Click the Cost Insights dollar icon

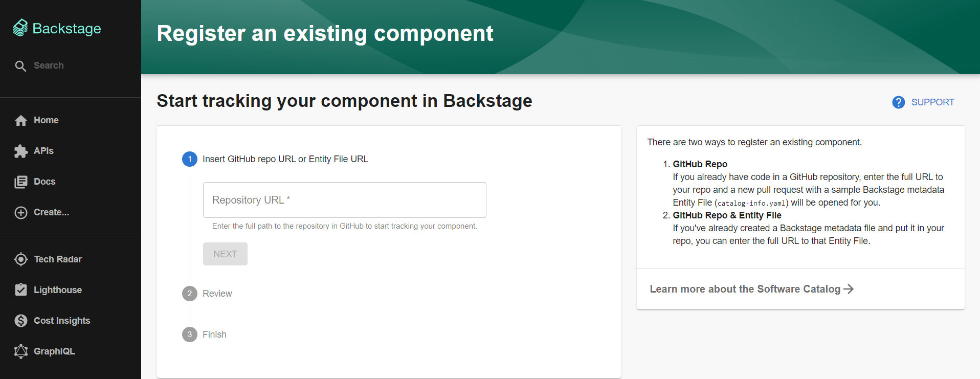pos(21,321)
